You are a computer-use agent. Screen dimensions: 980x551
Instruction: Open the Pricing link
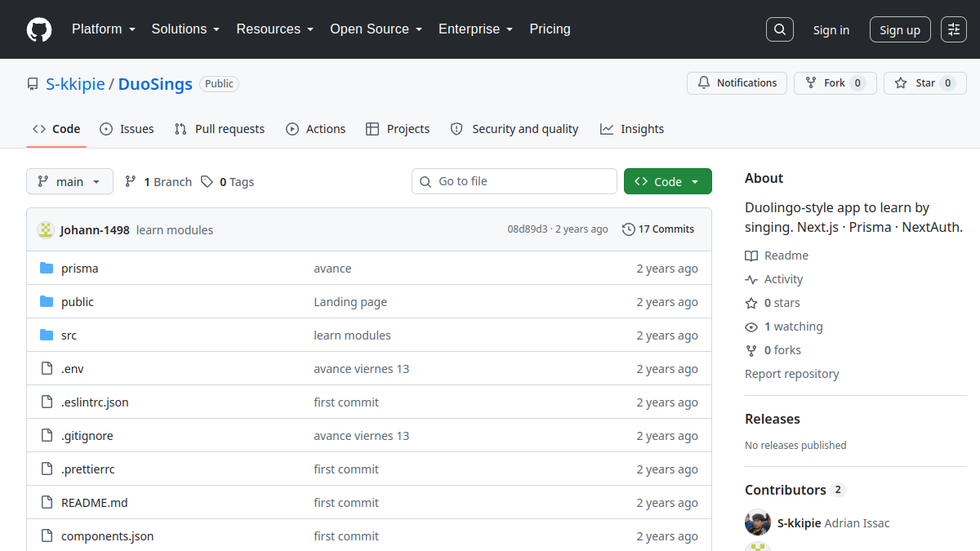tap(550, 29)
